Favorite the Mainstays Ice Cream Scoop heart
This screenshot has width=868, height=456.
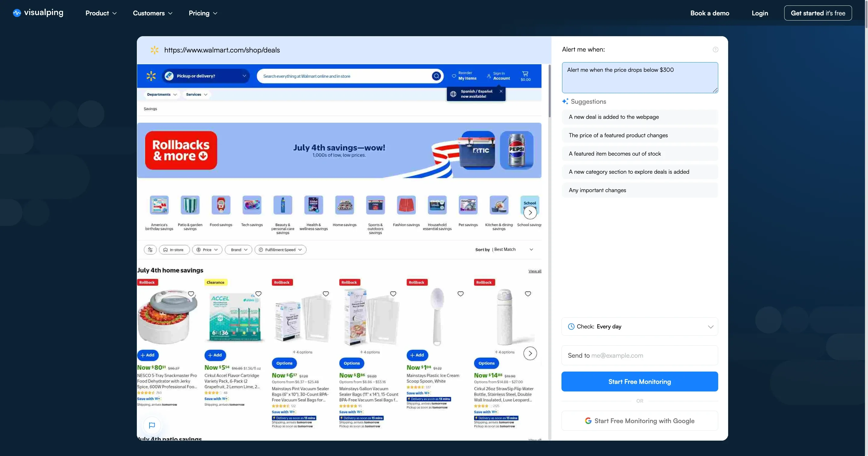461,294
